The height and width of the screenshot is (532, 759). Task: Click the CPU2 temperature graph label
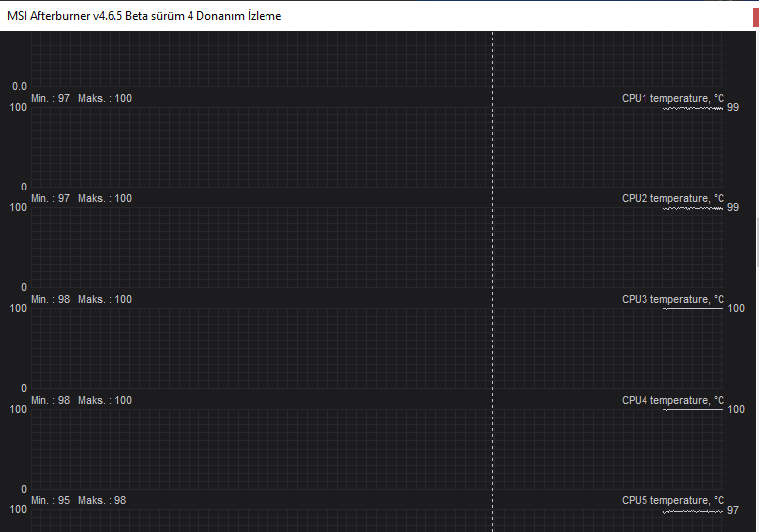coord(673,199)
